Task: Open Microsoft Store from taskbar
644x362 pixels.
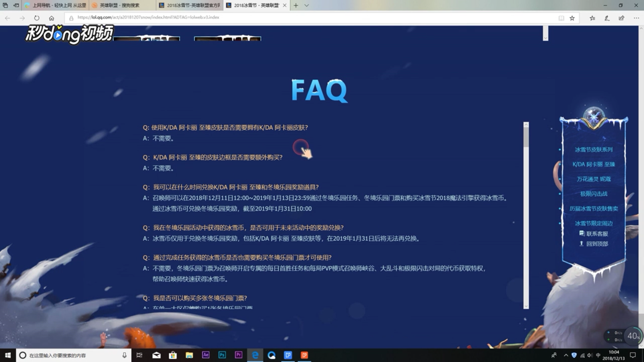Action: point(173,355)
